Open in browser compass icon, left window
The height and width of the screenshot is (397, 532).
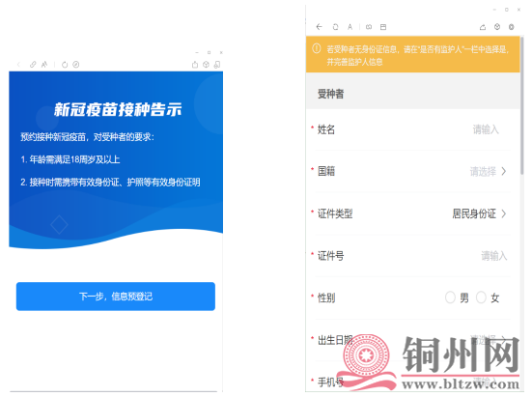click(76, 65)
